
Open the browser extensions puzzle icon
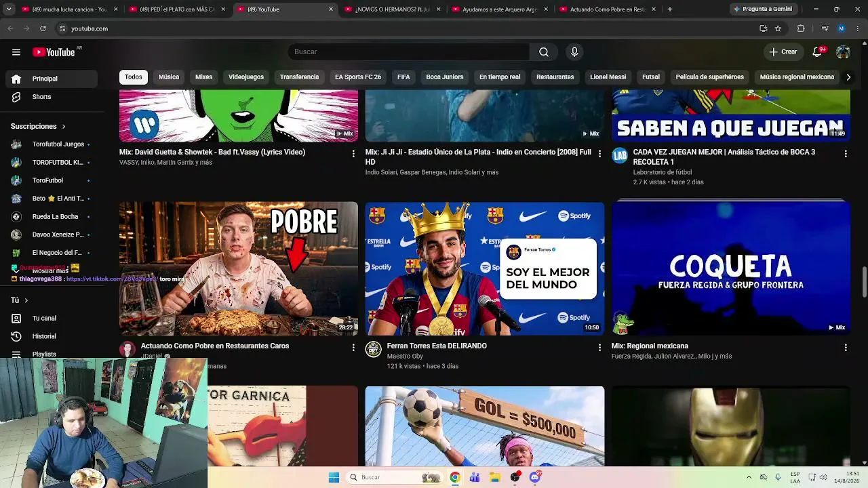(x=801, y=28)
